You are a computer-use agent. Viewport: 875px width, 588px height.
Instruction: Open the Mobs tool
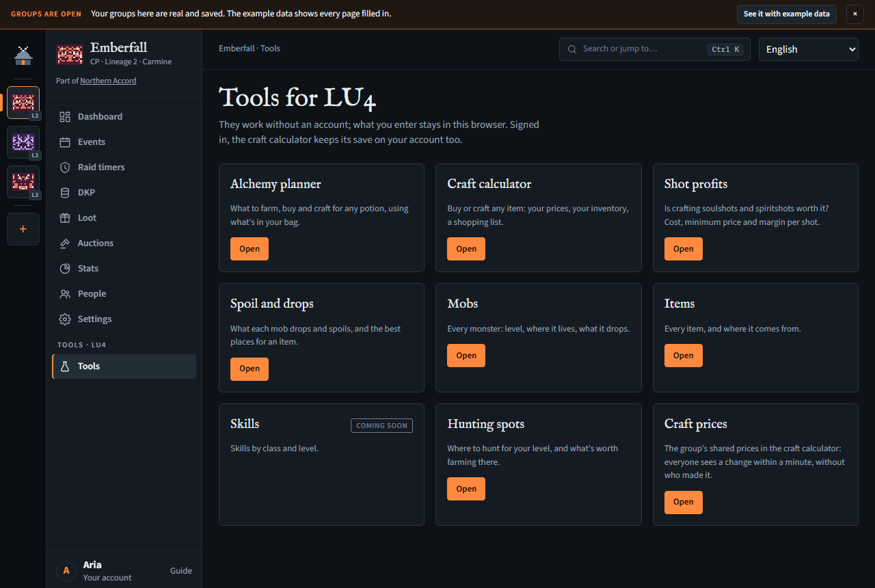[x=466, y=356]
